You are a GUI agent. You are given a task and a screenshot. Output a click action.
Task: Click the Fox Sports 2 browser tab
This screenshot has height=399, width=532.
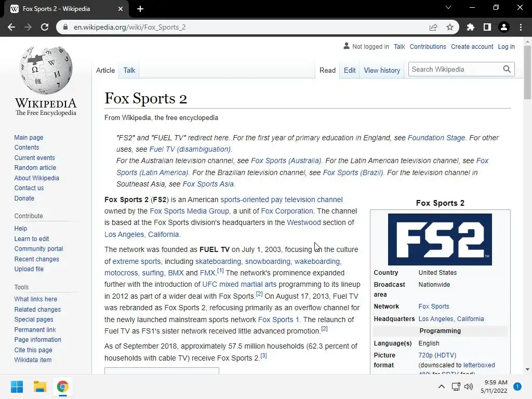point(66,9)
